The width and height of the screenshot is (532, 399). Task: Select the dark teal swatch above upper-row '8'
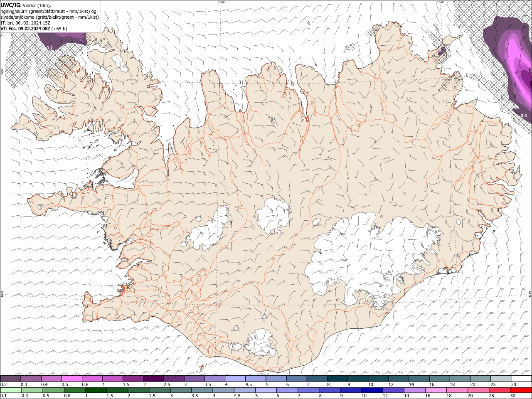click(x=337, y=379)
